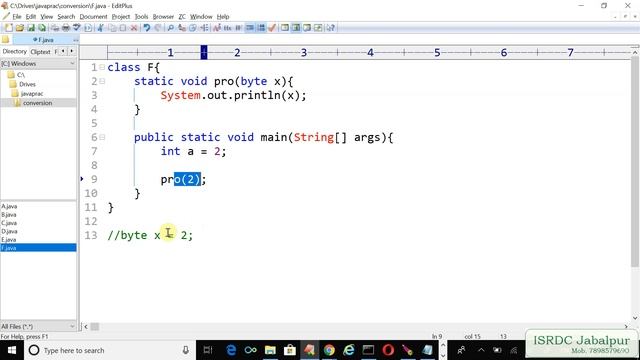Toggle word wrap toolbar icon
The height and width of the screenshot is (360, 640).
238,28
